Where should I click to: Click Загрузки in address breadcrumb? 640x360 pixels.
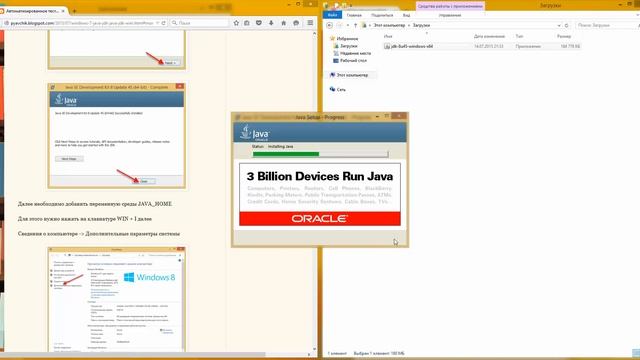pos(421,25)
